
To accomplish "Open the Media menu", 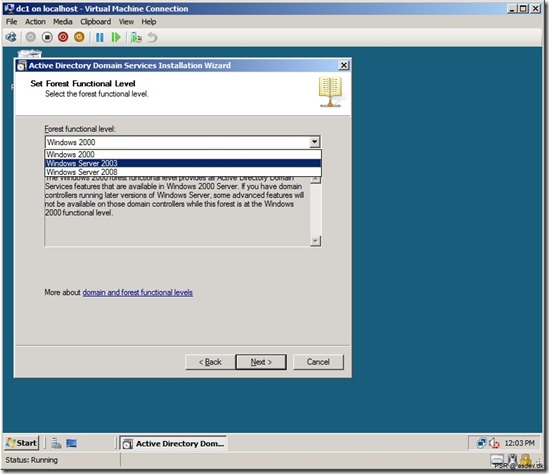I will click(x=63, y=22).
